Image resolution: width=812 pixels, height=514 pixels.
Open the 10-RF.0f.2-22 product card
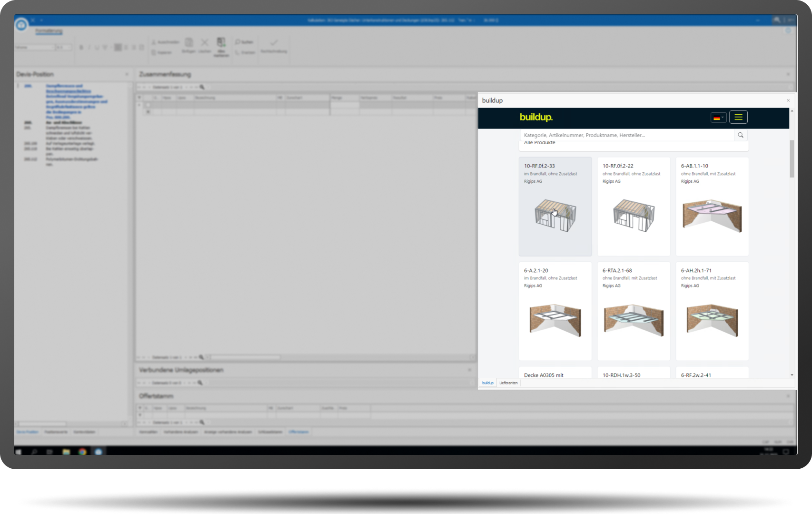(634, 207)
